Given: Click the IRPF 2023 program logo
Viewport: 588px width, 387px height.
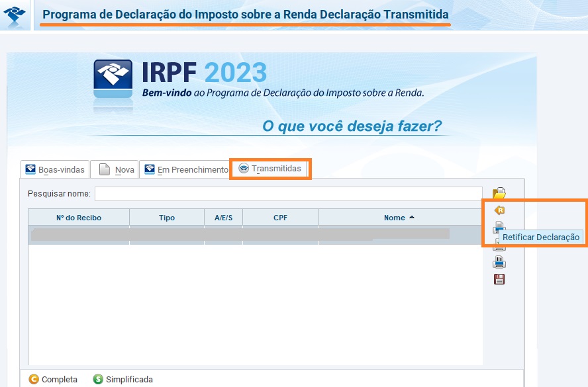Looking at the screenshot, I should [113, 79].
